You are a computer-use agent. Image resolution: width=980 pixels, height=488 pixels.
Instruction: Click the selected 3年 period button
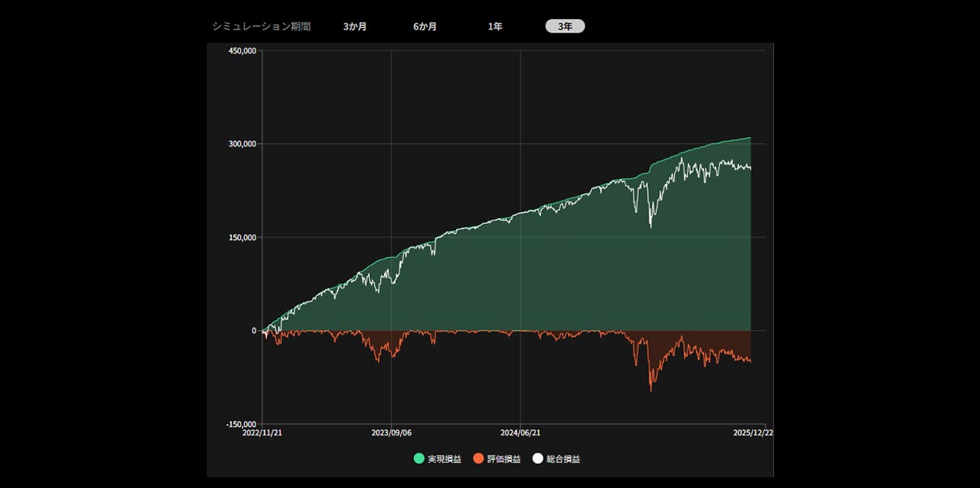(565, 26)
